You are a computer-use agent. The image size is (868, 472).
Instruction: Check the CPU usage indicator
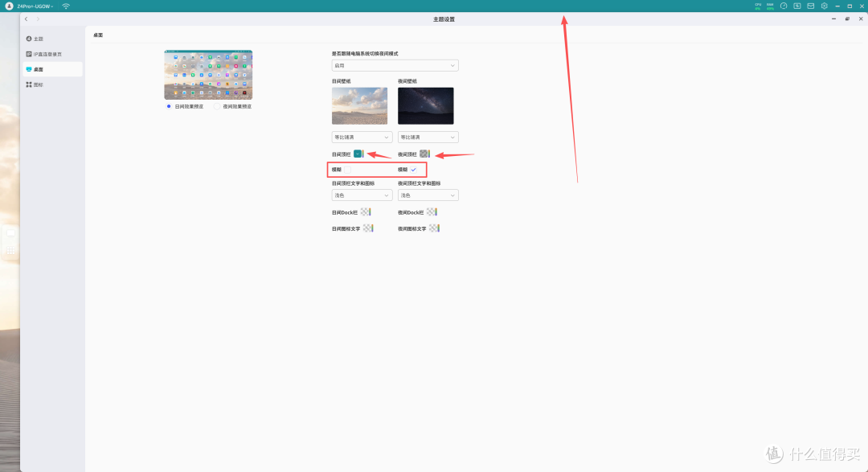click(x=758, y=6)
